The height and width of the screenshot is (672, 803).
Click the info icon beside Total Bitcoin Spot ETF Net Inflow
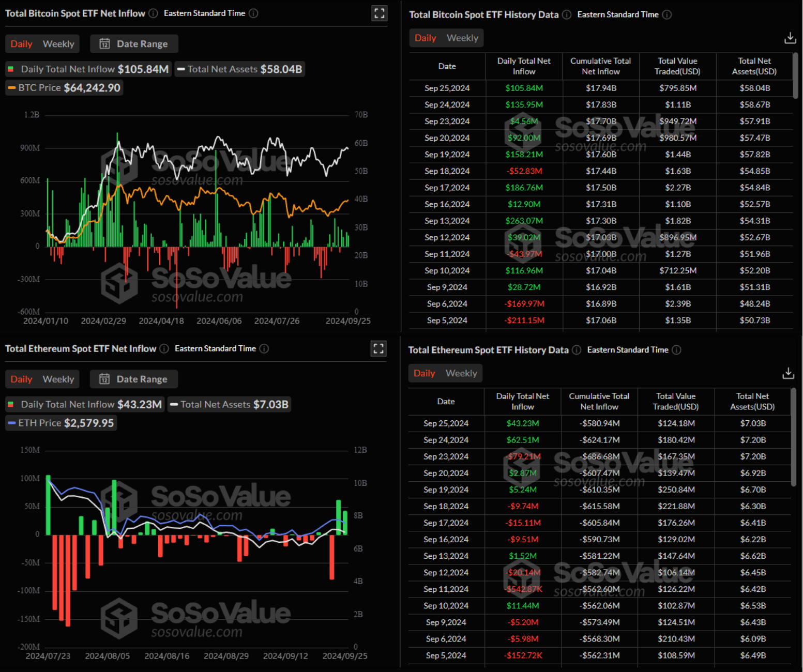coord(153,13)
